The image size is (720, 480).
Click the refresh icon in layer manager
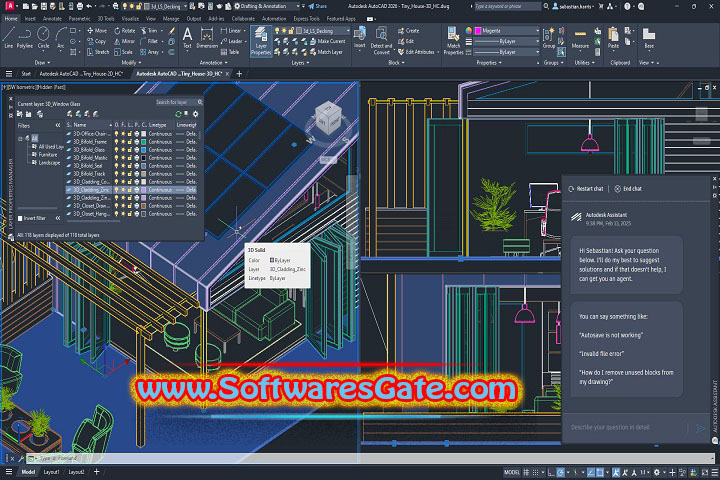[178, 114]
